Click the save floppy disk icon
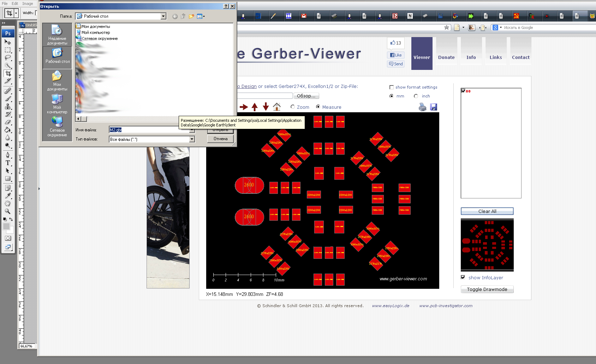The width and height of the screenshot is (596, 364). pos(434,107)
